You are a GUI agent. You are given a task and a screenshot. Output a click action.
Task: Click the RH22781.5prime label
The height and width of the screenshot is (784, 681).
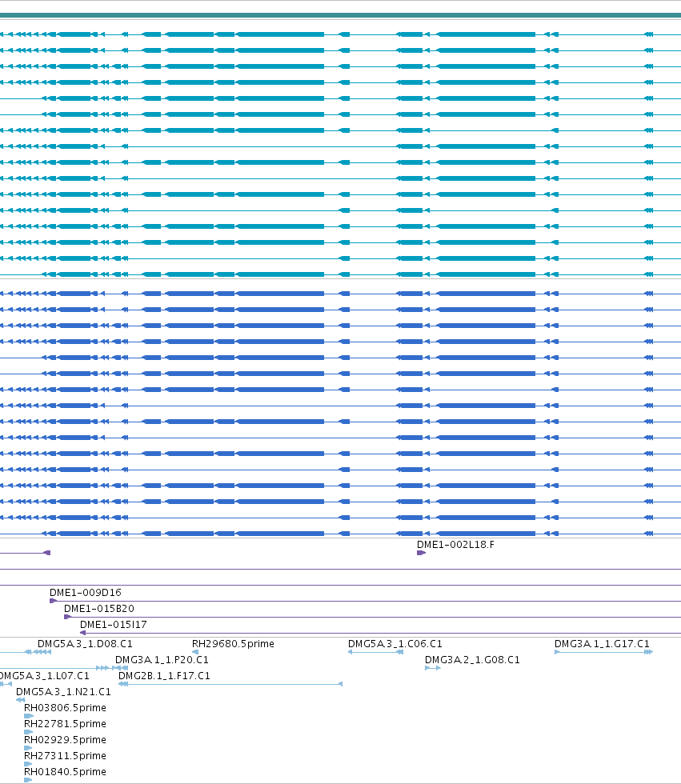pos(65,723)
